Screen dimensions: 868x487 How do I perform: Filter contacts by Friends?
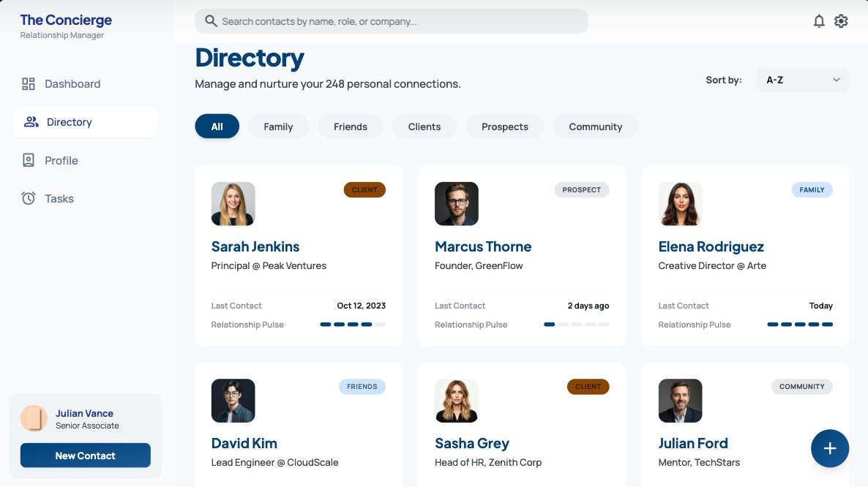coord(351,127)
